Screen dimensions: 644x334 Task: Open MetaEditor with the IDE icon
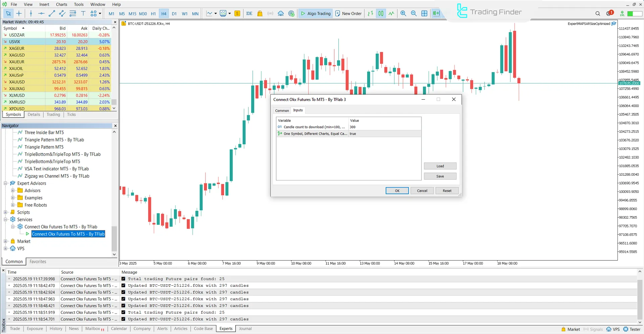pos(249,13)
